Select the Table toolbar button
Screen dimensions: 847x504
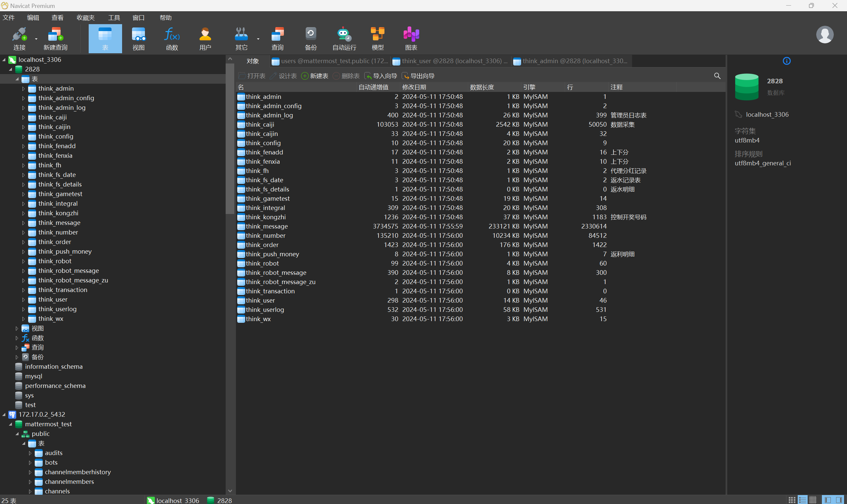point(105,38)
